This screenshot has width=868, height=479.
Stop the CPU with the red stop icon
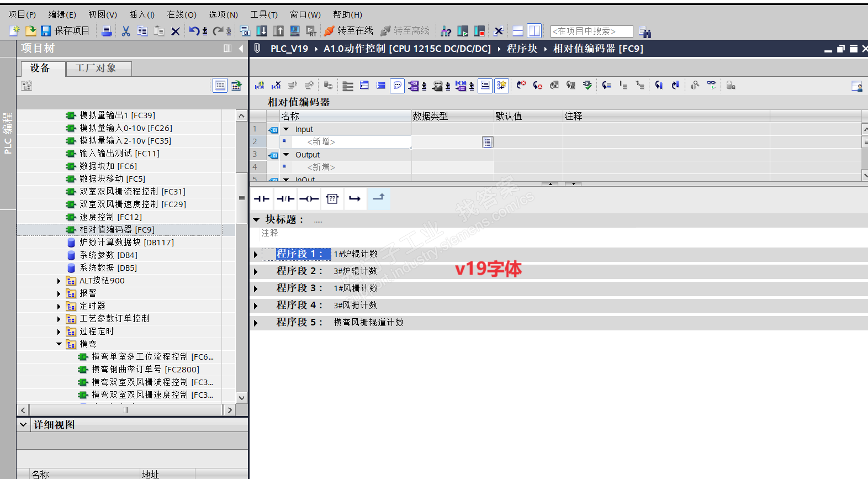click(479, 31)
